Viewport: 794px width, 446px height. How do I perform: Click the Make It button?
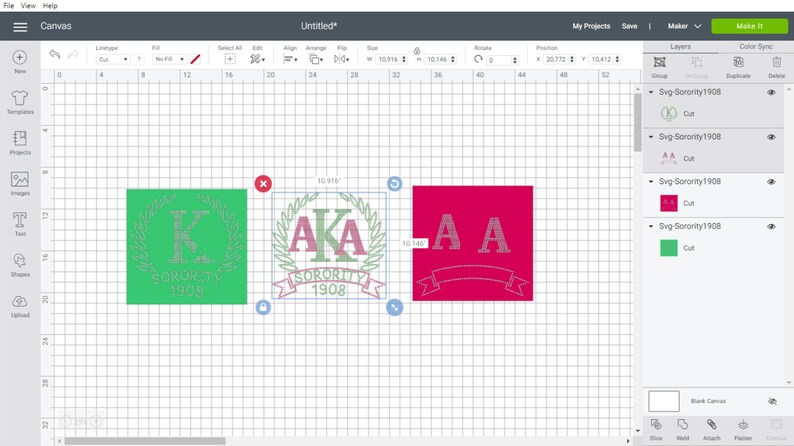pos(749,26)
